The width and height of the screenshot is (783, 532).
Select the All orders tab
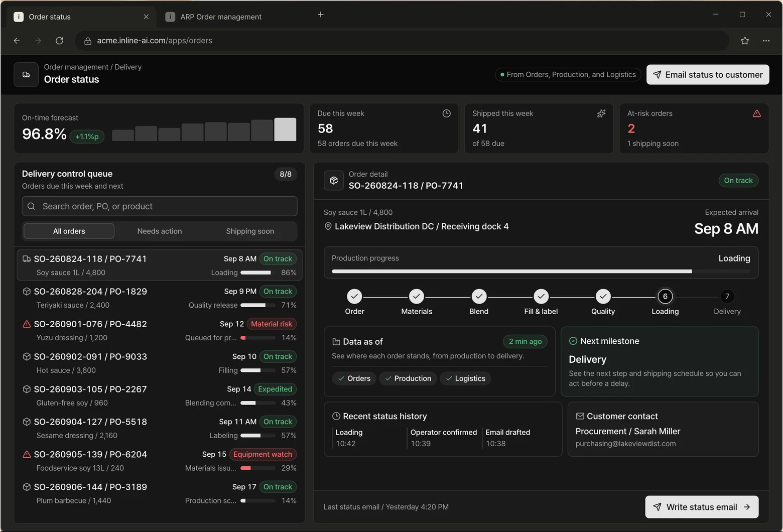(69, 231)
